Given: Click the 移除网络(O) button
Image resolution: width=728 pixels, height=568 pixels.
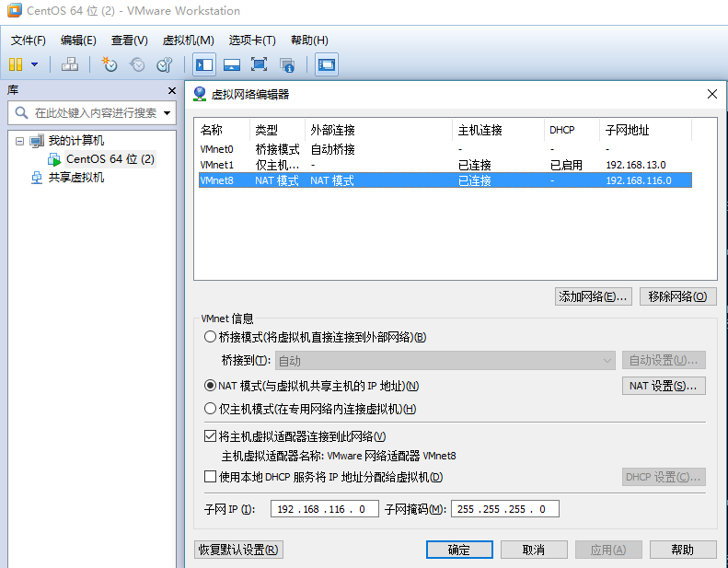Looking at the screenshot, I should pyautogui.click(x=678, y=296).
